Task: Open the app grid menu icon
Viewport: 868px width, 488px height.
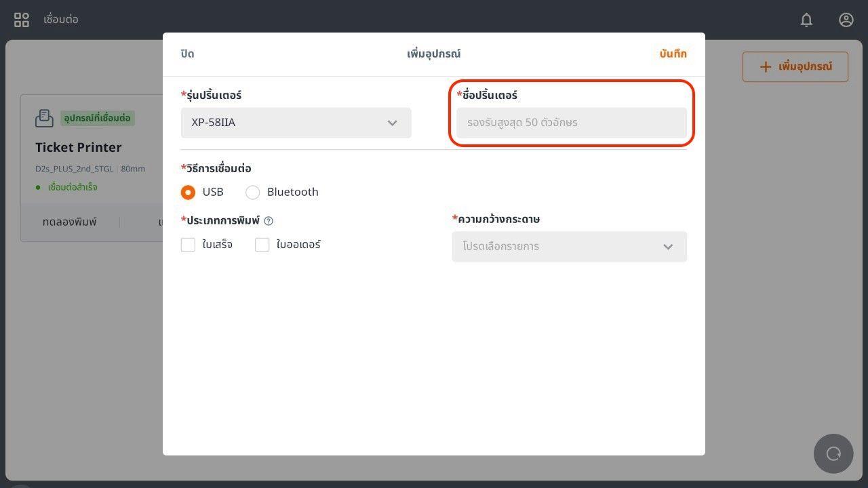Action: [22, 20]
